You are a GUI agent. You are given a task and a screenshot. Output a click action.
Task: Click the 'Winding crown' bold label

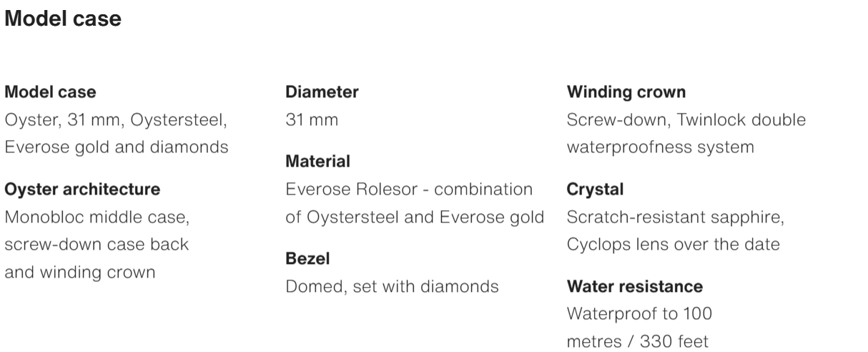click(x=626, y=92)
